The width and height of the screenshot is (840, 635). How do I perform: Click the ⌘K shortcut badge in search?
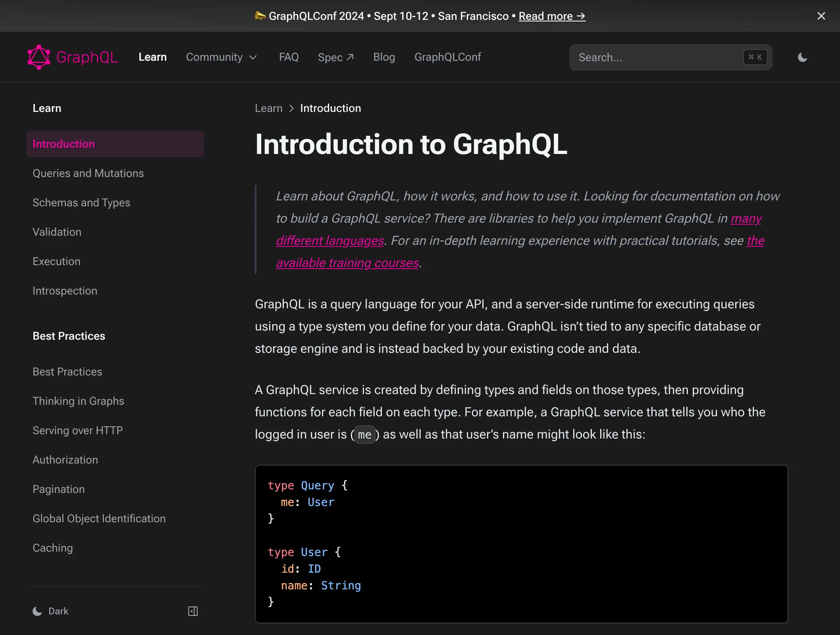[755, 57]
